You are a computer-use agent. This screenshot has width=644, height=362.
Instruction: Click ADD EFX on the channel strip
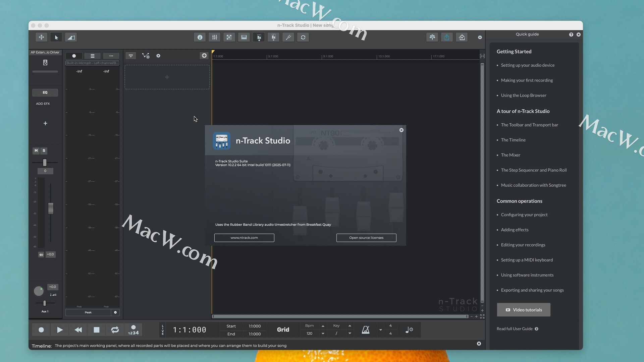tap(43, 104)
